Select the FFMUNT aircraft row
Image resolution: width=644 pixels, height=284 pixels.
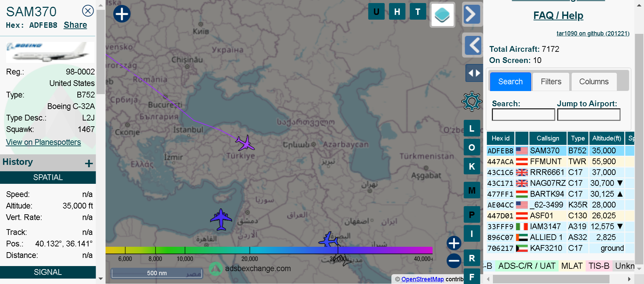pos(560,161)
